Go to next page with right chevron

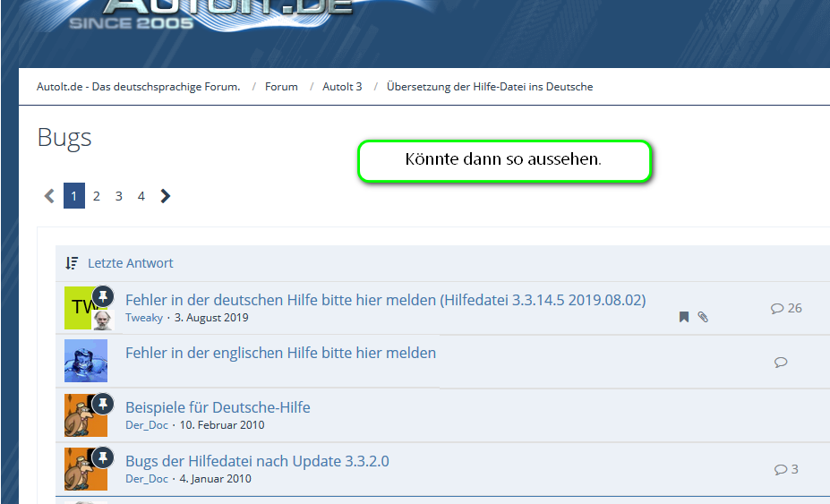[166, 196]
